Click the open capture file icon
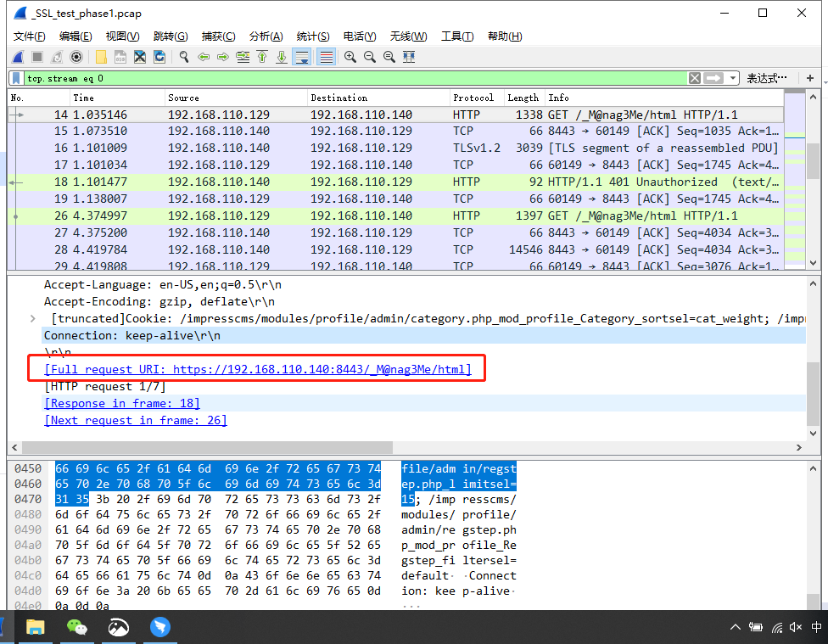828x644 pixels. 101,57
